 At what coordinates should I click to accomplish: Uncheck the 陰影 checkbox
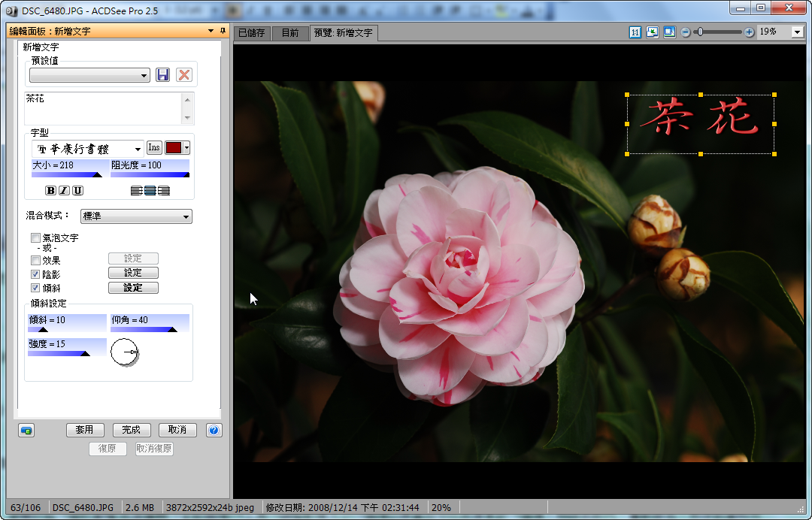[35, 274]
